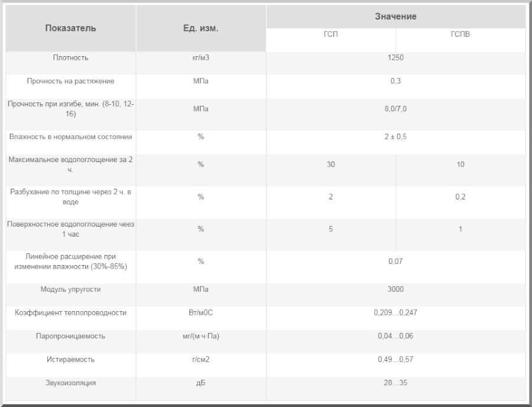Select ГСПВ water absorption value 10

click(460, 164)
